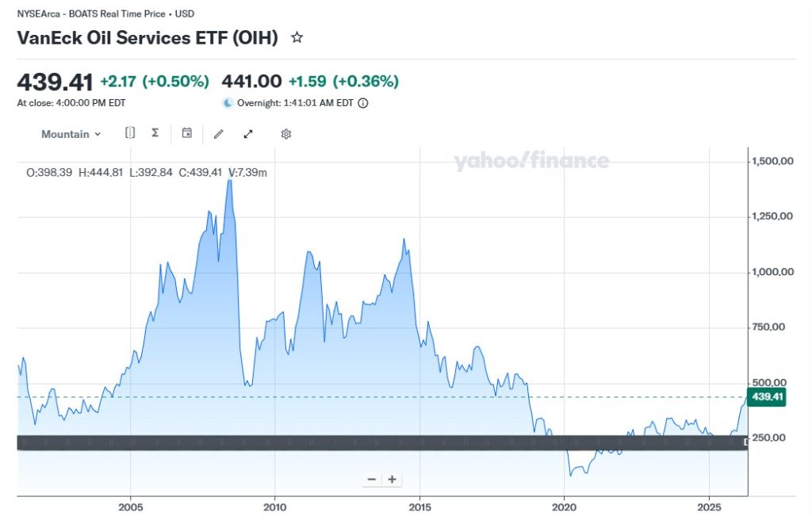Click the calendar events icon

187,133
